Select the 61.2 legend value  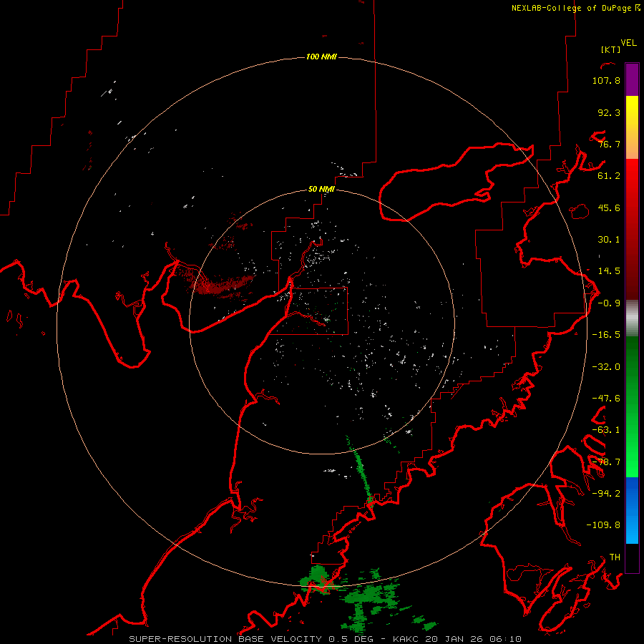pos(609,176)
